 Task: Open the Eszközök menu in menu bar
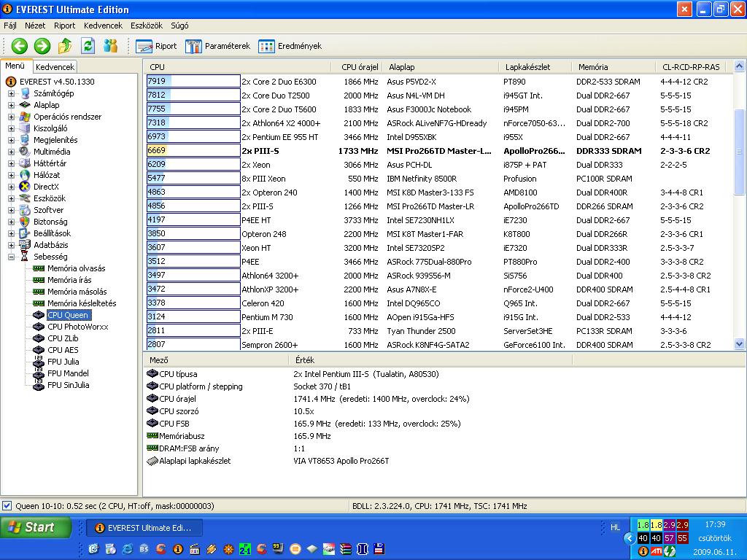point(147,26)
